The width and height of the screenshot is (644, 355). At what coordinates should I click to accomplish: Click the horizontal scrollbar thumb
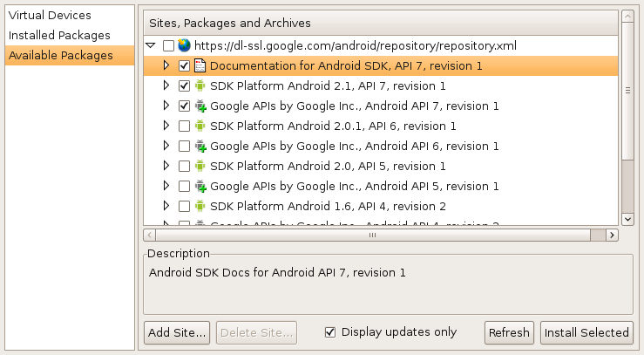pos(373,235)
